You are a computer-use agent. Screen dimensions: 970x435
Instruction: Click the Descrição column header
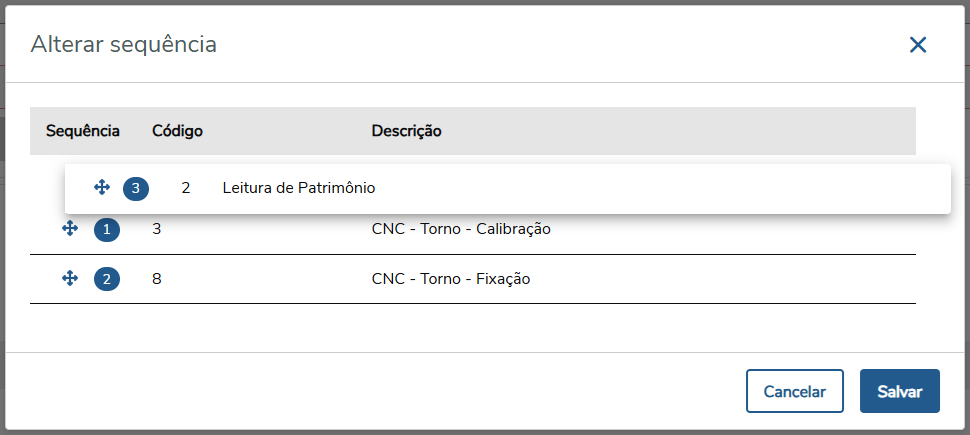406,131
